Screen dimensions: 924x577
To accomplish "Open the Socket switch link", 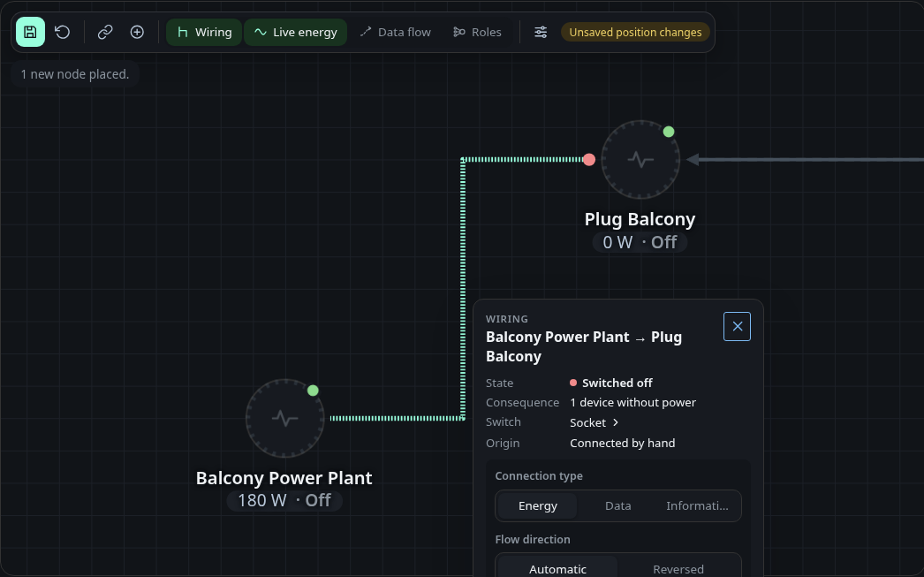I will point(594,422).
